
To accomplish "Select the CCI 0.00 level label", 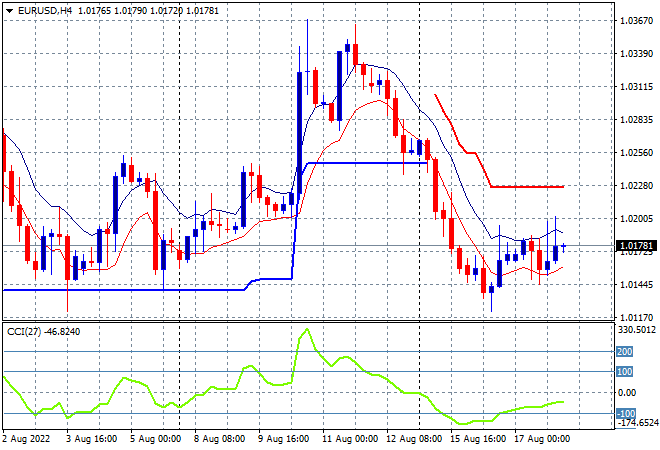I will point(627,393).
